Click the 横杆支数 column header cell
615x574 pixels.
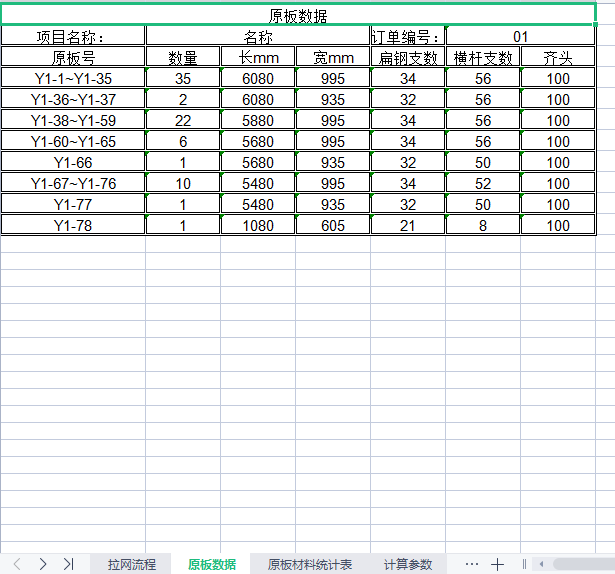pos(483,57)
